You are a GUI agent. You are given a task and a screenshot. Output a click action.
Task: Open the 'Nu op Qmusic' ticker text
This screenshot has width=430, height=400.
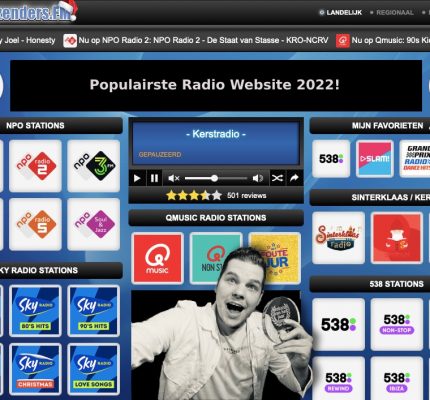tap(391, 40)
